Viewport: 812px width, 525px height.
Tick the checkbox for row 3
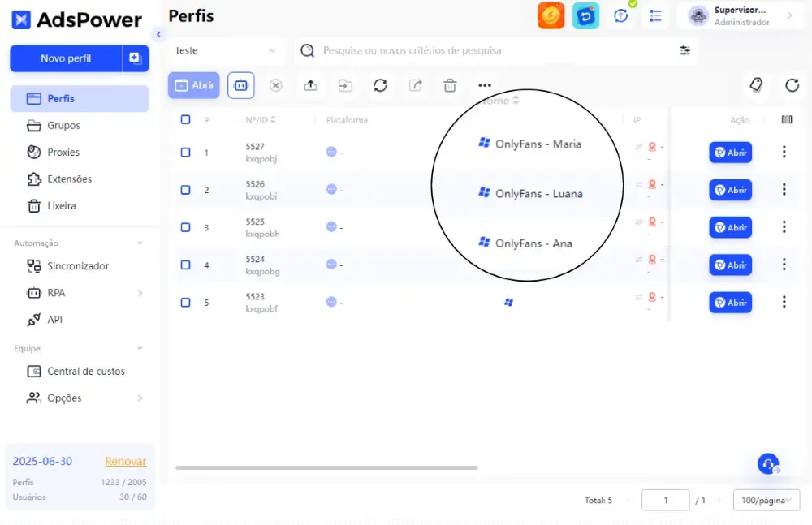tap(185, 227)
